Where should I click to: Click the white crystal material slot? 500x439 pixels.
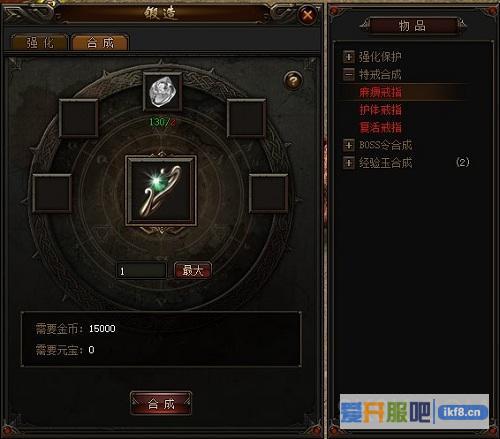[x=162, y=91]
